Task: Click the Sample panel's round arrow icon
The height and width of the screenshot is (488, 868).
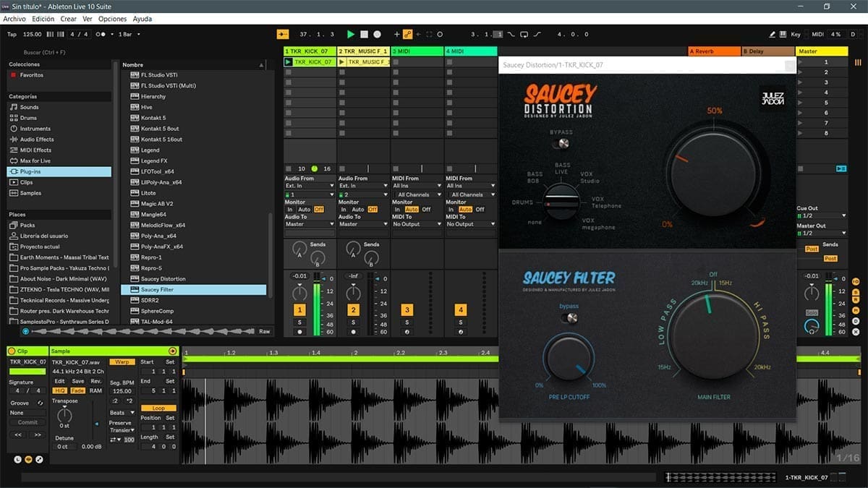Action: click(x=172, y=351)
